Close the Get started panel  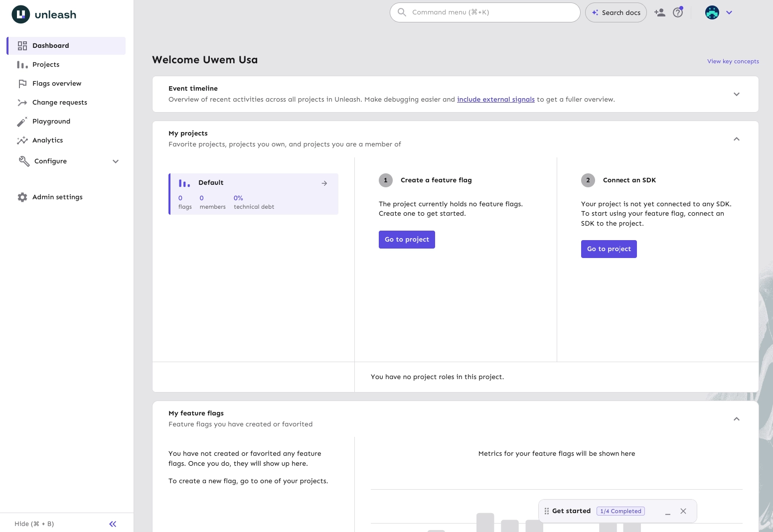click(683, 511)
